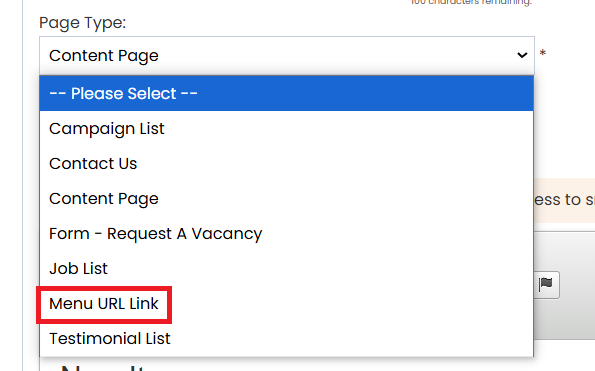Click the required asterisk beside Page Type
Viewport: 595px width, 371px height.
tap(543, 53)
